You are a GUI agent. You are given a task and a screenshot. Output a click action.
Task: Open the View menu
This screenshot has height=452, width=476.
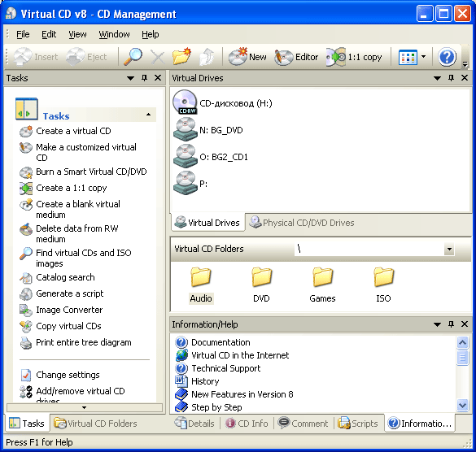pos(77,34)
